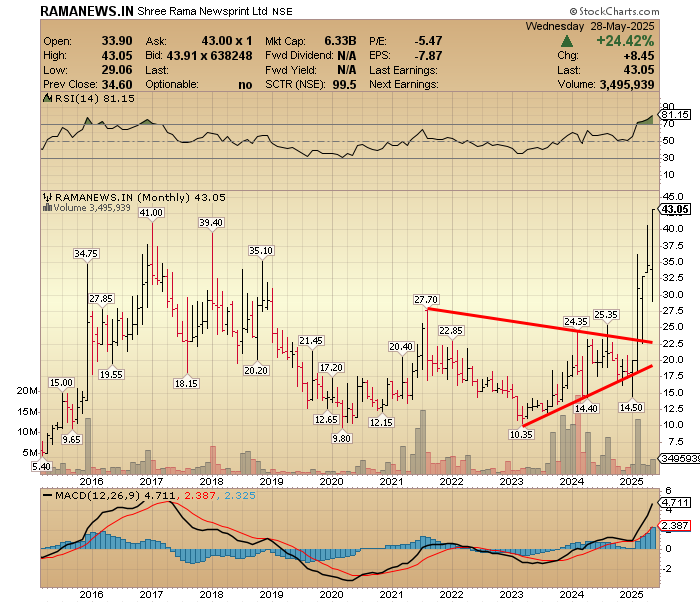The image size is (700, 603).
Task: Click the 22.85 price label
Action: (451, 330)
